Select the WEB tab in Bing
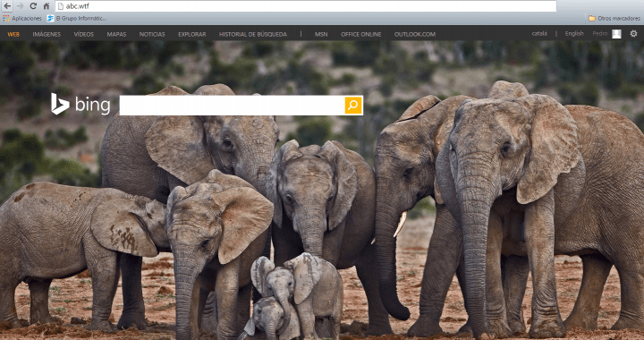 [x=13, y=35]
